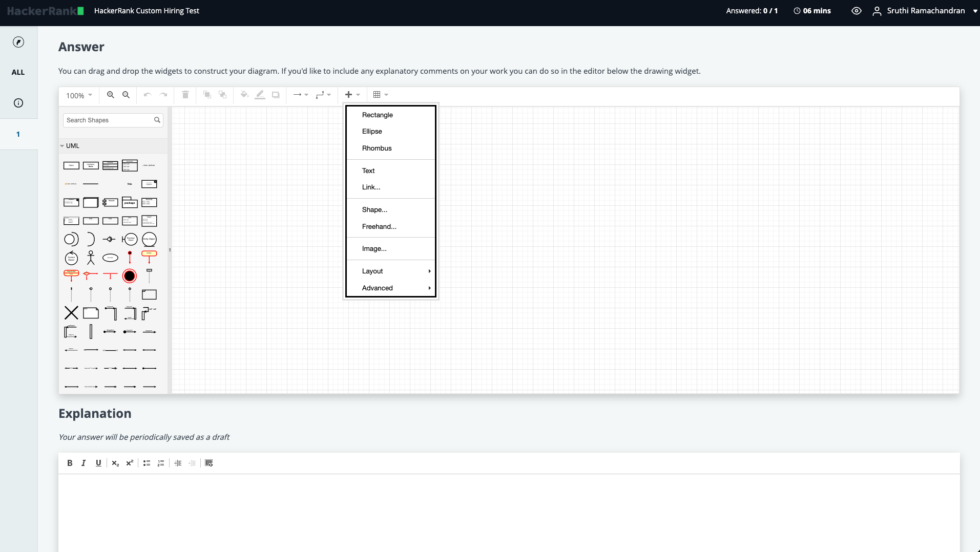Screen dimensions: 980x552
Task: Toggle the shadow tool in toolbar
Action: 276,95
